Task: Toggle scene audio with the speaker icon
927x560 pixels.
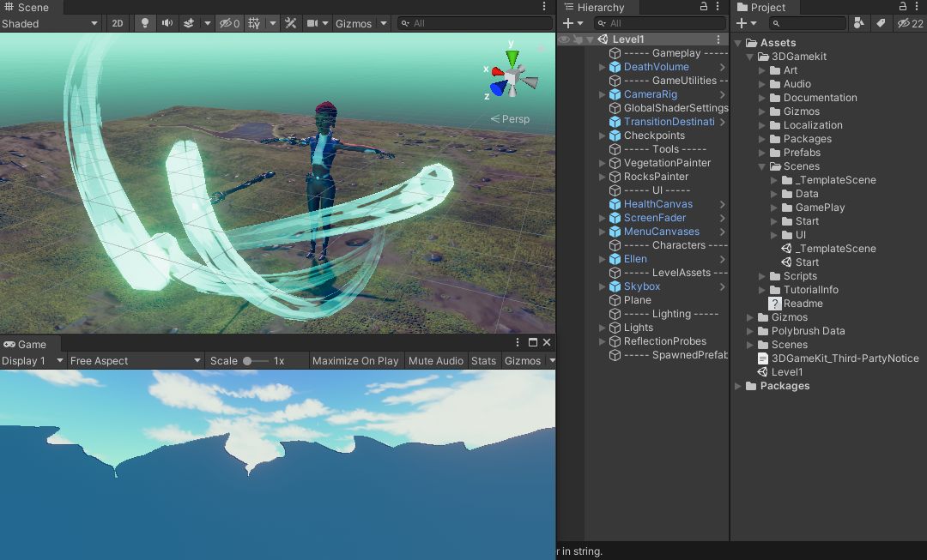Action: tap(167, 23)
